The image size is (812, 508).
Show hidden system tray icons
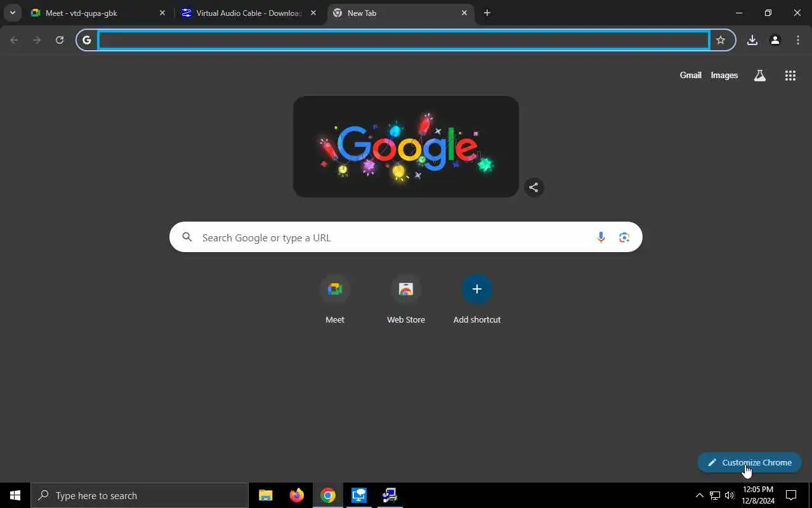pos(700,495)
